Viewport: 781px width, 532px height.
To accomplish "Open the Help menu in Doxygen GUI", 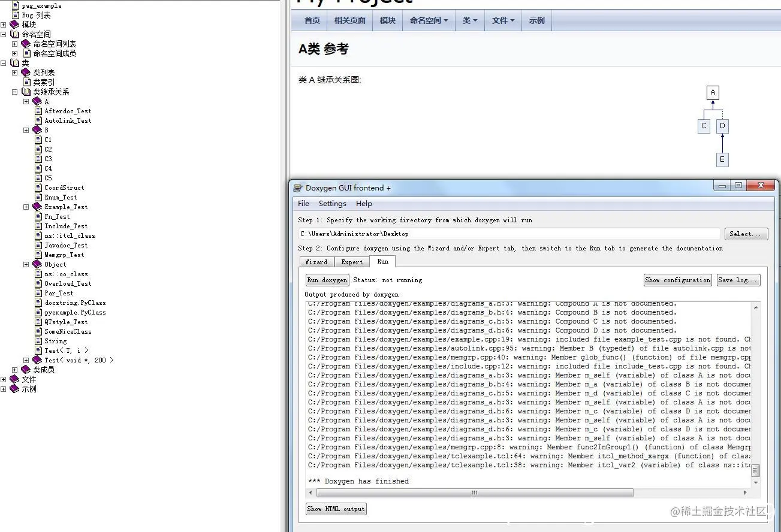I will (364, 204).
